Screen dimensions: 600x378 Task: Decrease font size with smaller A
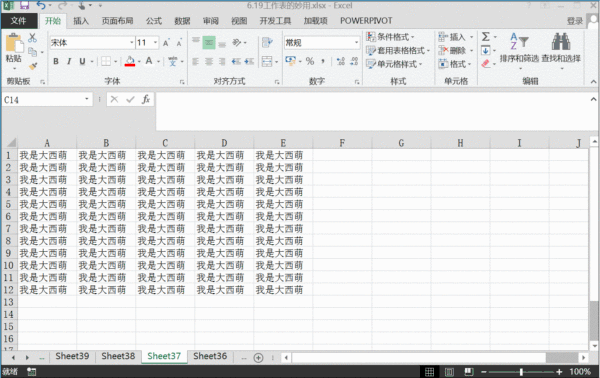[x=179, y=43]
